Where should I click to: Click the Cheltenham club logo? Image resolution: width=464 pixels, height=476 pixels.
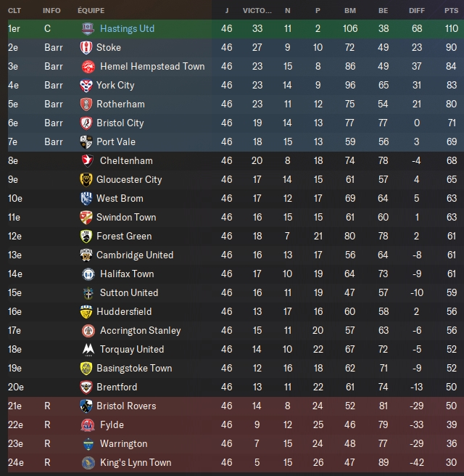[86, 160]
